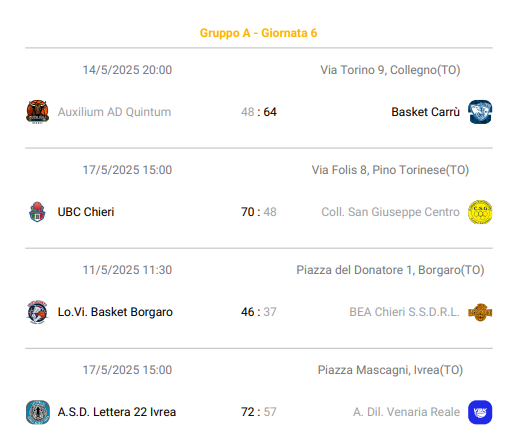Open the BEA Chieri S.S.D.R.L. team name
The width and height of the screenshot is (509, 447).
405,312
